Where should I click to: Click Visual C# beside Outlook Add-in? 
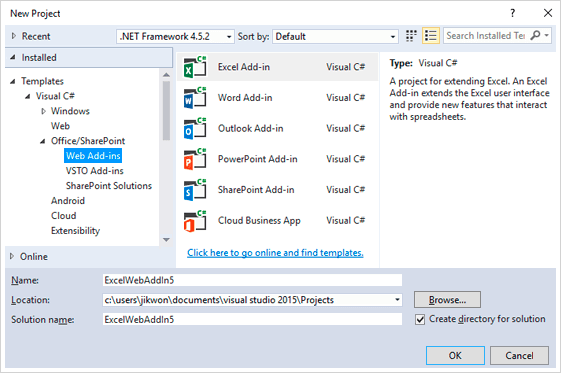[345, 128]
